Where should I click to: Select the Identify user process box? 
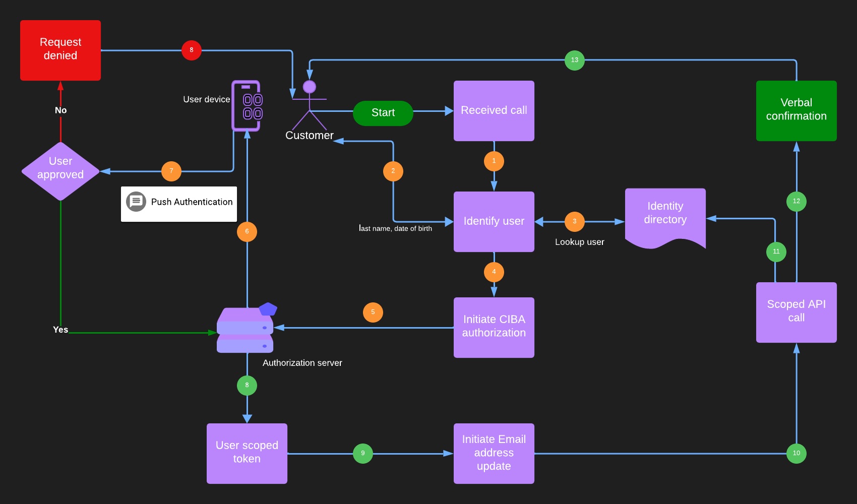pos(494,221)
